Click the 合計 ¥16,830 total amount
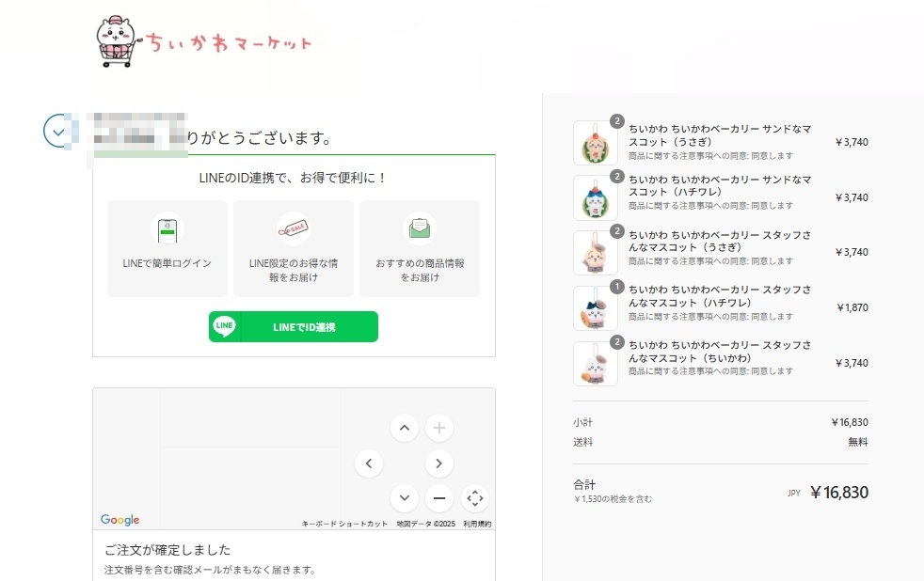The width and height of the screenshot is (924, 581). pyautogui.click(x=839, y=492)
